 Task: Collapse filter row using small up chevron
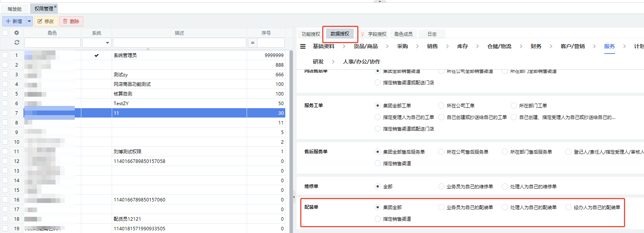point(148,49)
